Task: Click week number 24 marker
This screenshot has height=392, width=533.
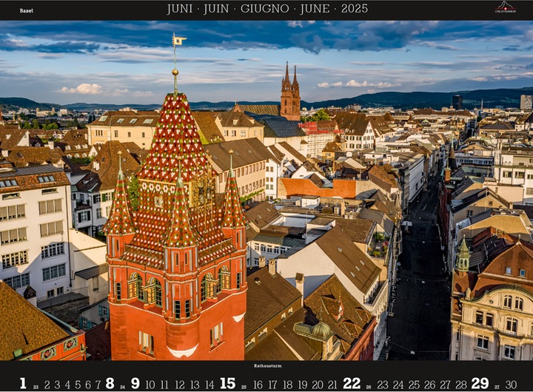Action: [122, 387]
